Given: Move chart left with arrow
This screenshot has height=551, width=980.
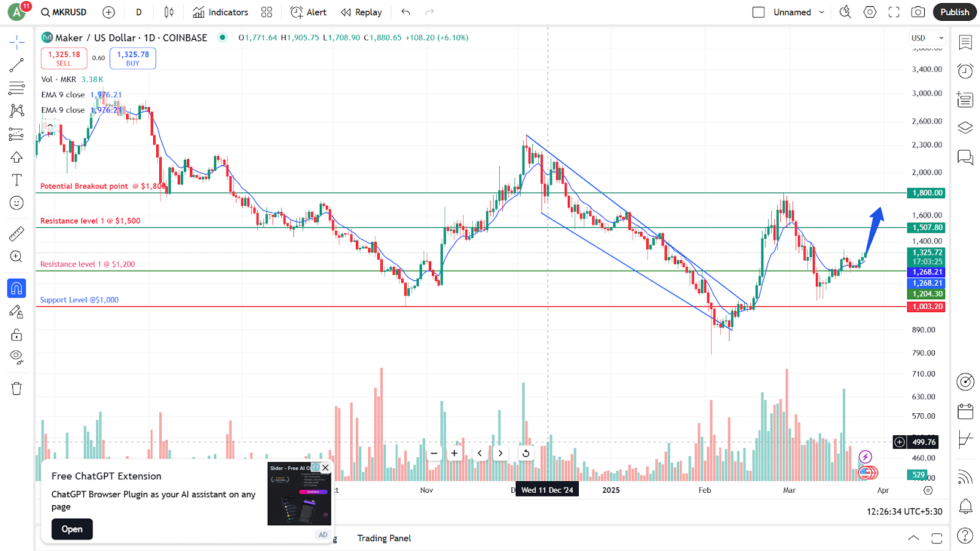Looking at the screenshot, I should [x=480, y=454].
